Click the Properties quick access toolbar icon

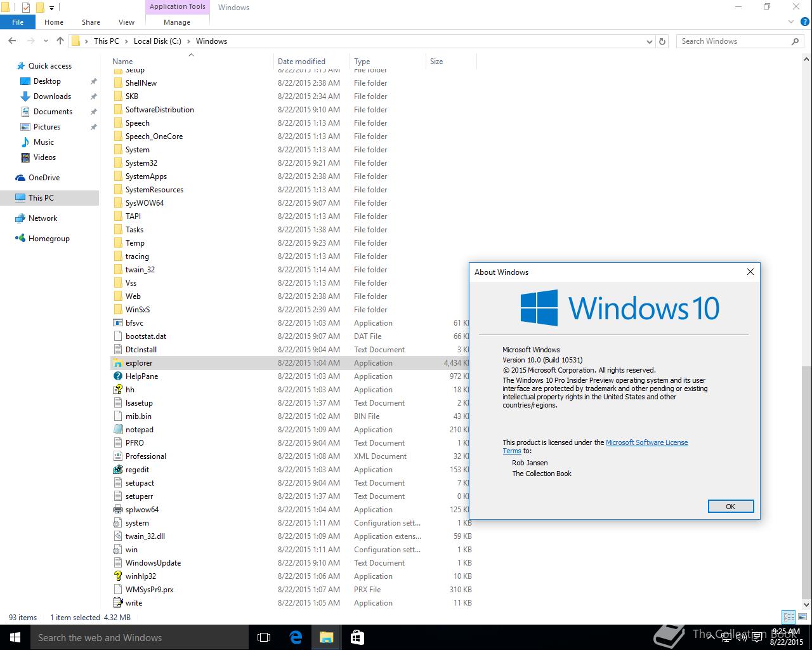coord(26,8)
